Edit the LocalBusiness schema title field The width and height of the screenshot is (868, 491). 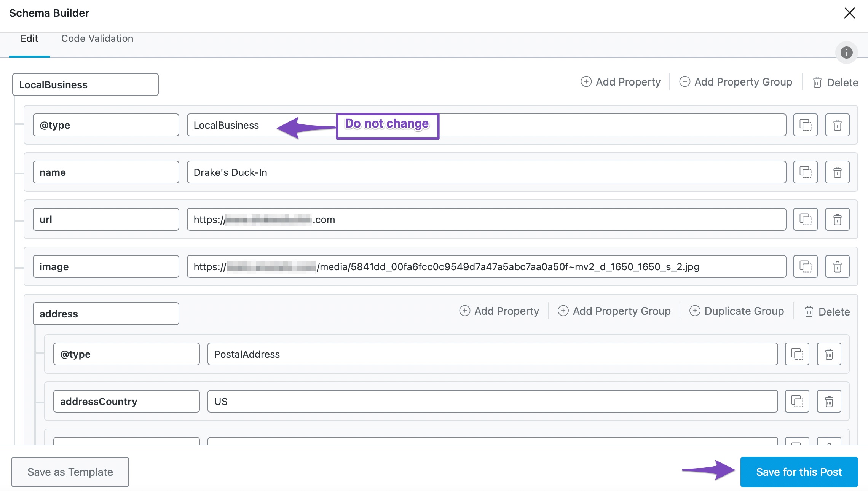(x=85, y=84)
